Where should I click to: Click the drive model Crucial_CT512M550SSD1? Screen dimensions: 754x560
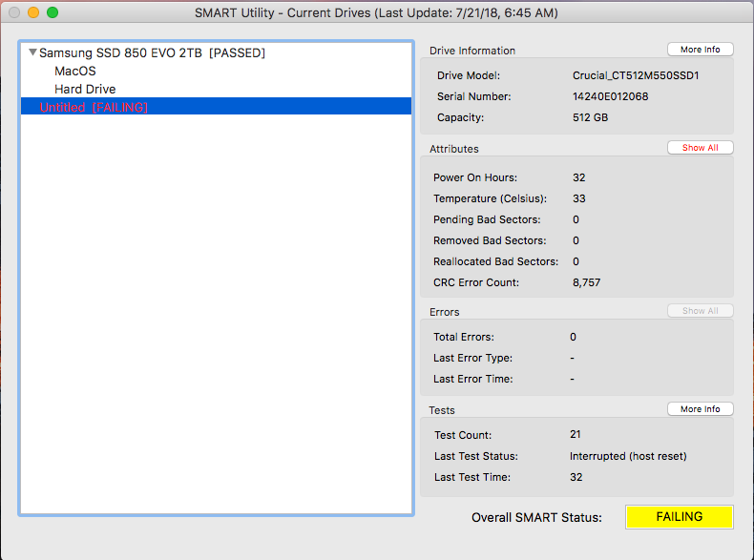point(636,75)
